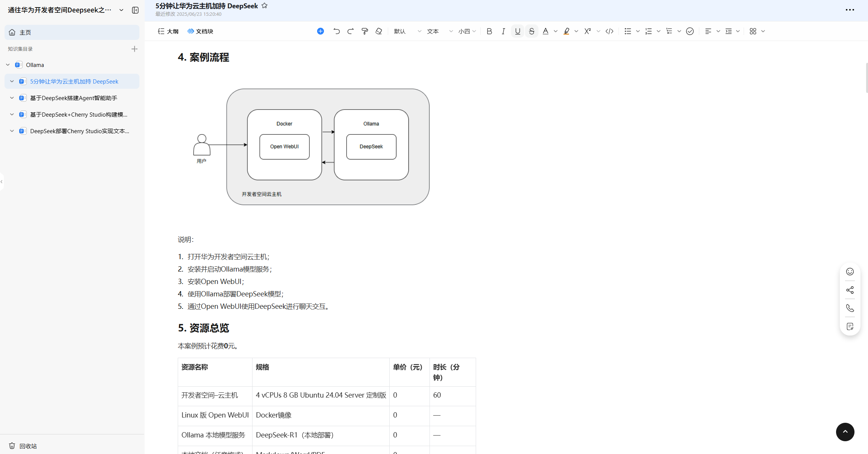Open the 回收站 recycle bin
The width and height of the screenshot is (868, 454).
(23, 446)
